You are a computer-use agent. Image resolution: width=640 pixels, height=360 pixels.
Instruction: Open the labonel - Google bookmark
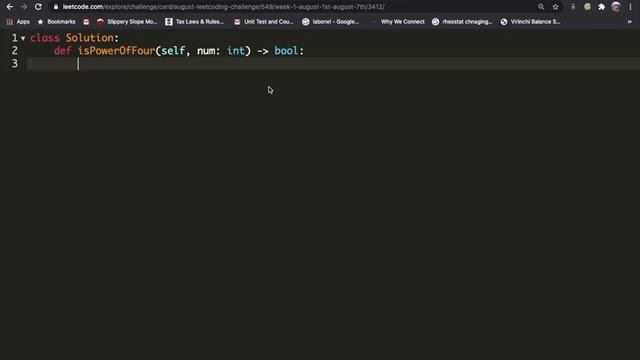331,22
